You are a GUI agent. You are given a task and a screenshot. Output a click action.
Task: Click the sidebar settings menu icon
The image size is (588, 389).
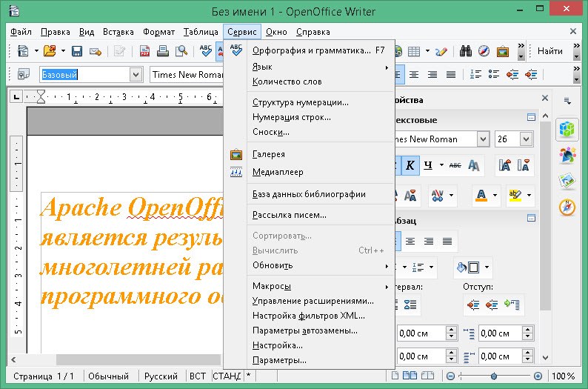coord(568,101)
